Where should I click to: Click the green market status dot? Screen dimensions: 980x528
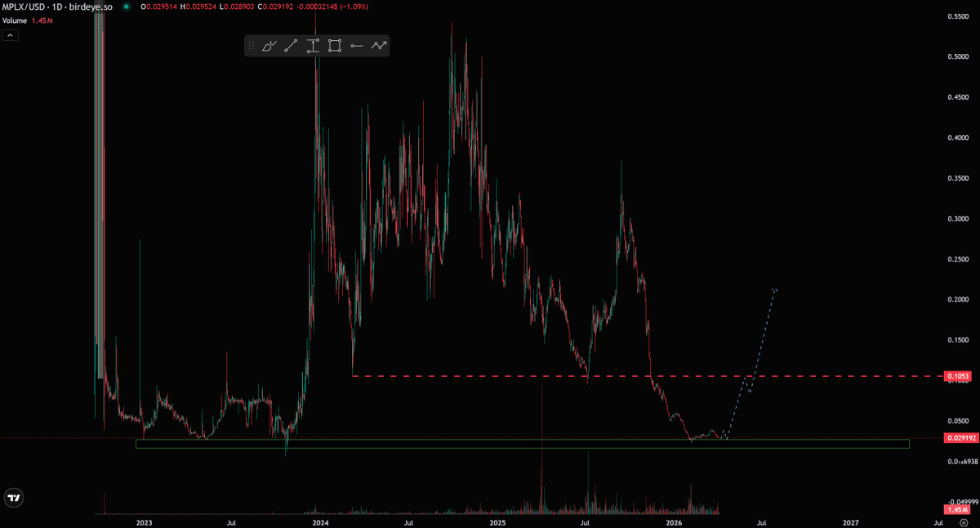click(x=126, y=7)
